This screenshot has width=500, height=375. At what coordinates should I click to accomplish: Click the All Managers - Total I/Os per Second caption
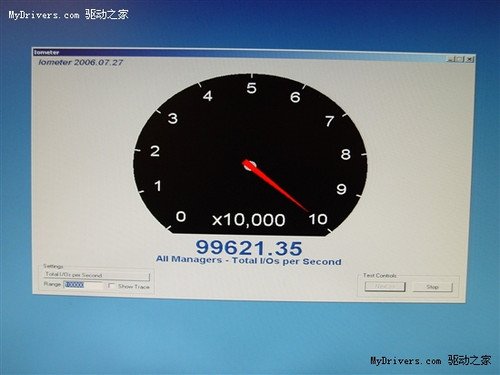249,261
